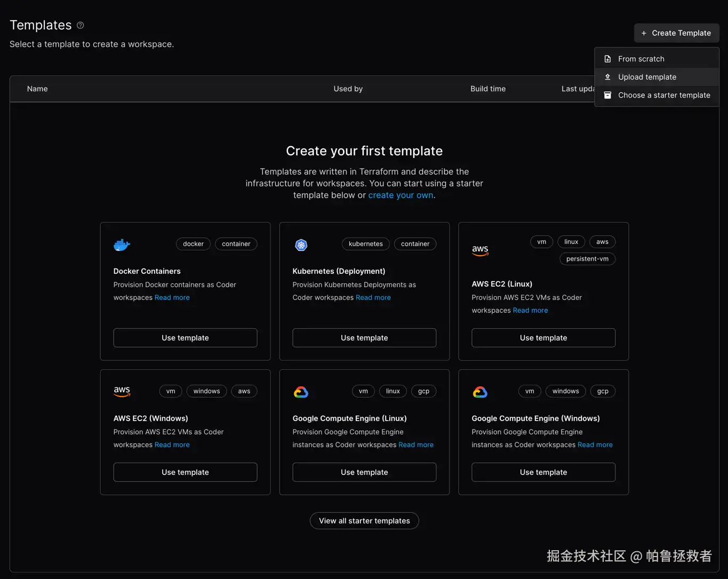Click aws tag on AWS EC2 (Windows) card
This screenshot has height=579, width=728.
tap(244, 391)
